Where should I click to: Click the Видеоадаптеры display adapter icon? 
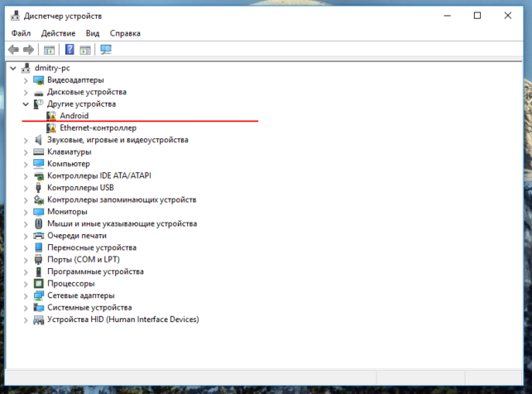[39, 80]
